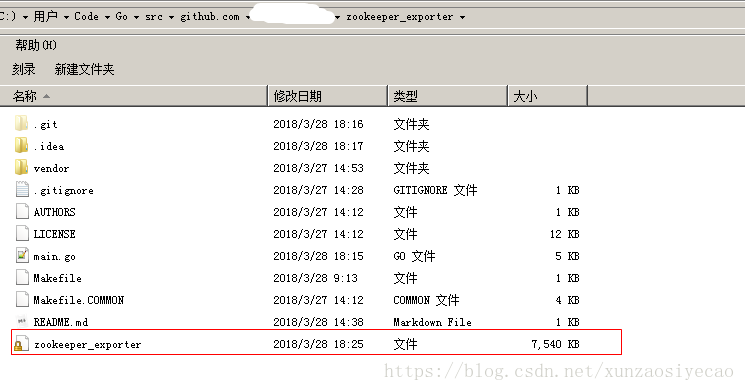
Task: Go to Code in the address path
Action: click(86, 17)
